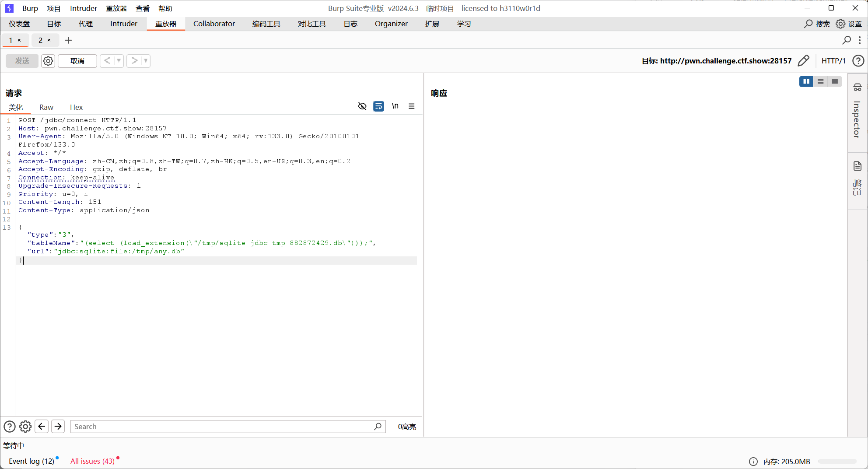The height and width of the screenshot is (469, 868).
Task: Add a new Repeater tab
Action: coord(68,40)
